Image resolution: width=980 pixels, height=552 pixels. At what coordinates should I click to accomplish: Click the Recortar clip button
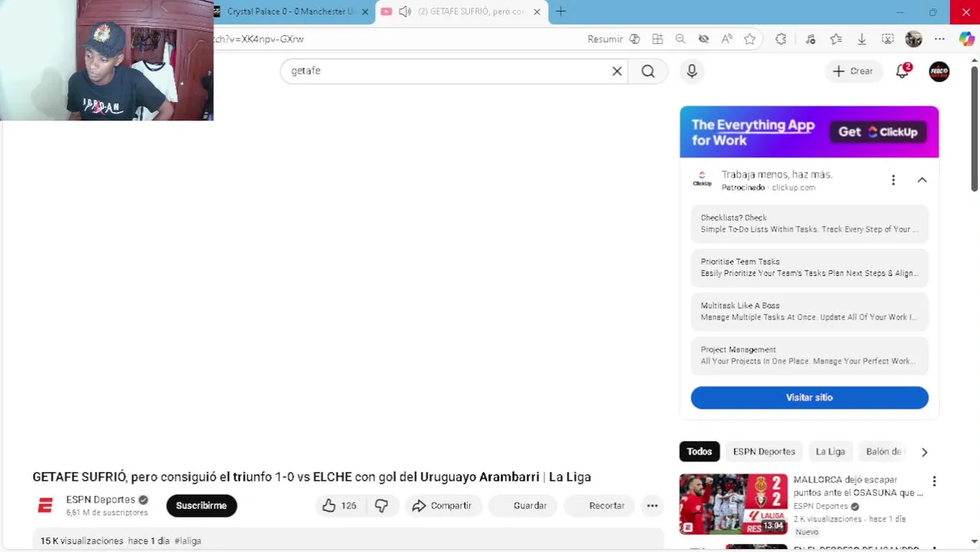600,505
